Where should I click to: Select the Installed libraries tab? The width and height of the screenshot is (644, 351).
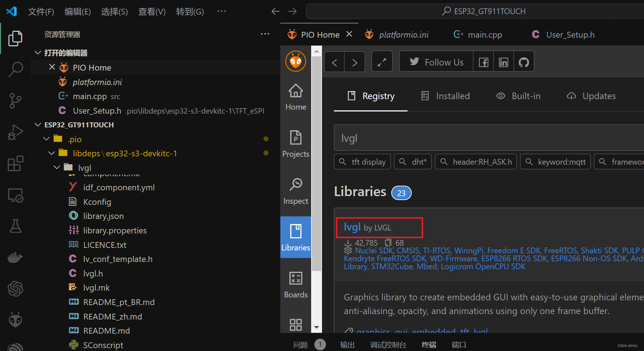445,96
